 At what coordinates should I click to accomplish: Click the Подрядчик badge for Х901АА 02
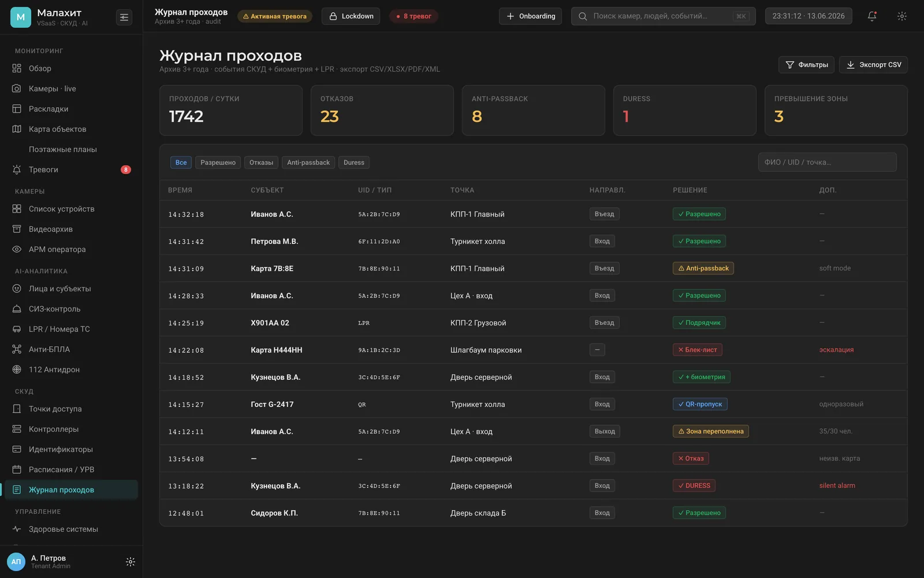[x=699, y=323]
